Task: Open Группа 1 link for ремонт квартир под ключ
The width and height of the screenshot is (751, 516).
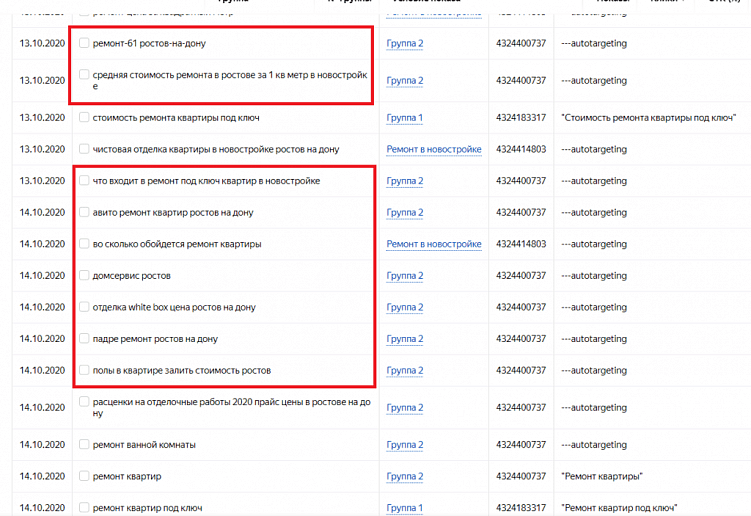Action: 405,508
